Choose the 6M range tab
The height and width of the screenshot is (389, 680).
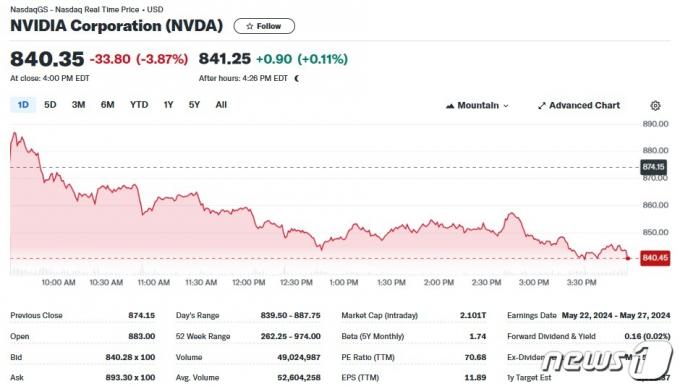click(x=108, y=105)
